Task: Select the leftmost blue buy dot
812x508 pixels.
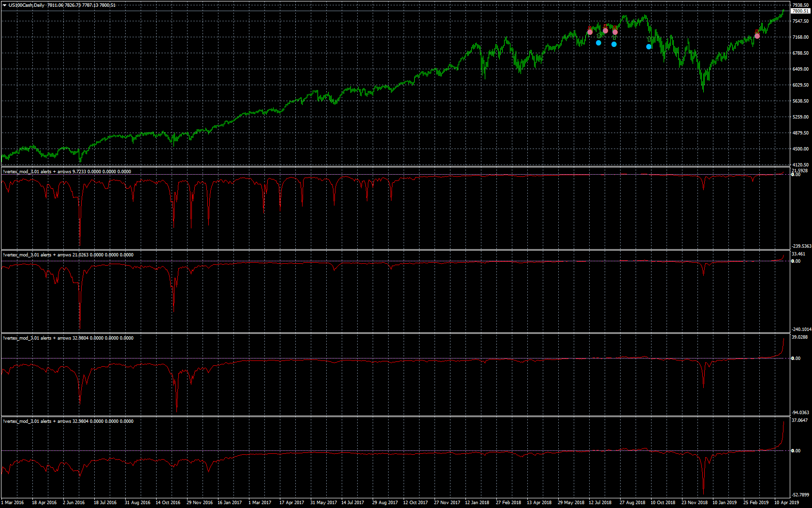Action: (598, 43)
